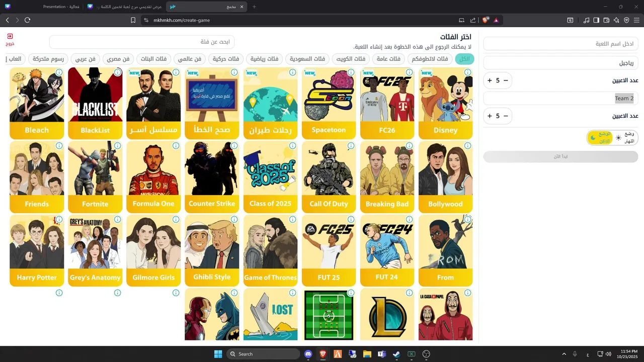The height and width of the screenshot is (362, 644).
Task: Open Brave Wallet icon
Action: point(606,20)
